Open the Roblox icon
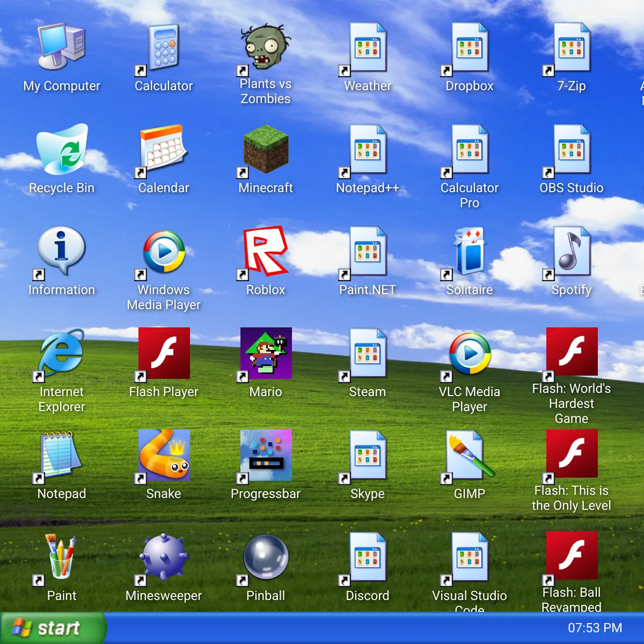Image resolution: width=644 pixels, height=644 pixels. tap(266, 251)
